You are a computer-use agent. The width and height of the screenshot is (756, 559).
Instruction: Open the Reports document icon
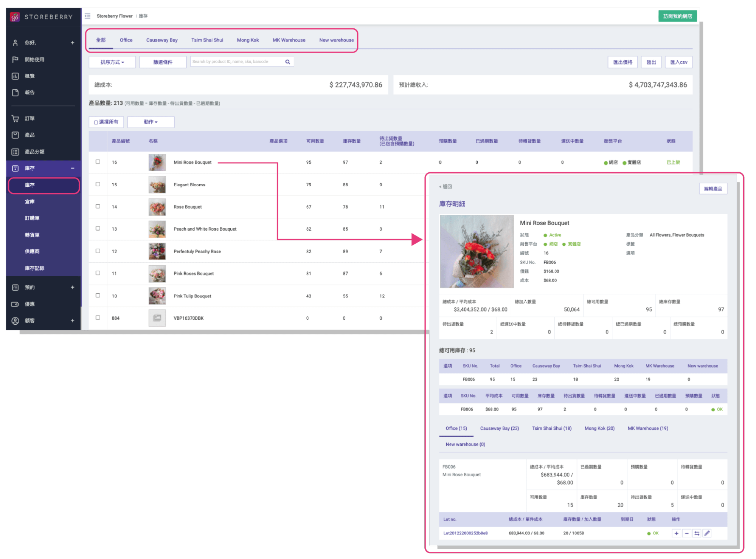(15, 93)
